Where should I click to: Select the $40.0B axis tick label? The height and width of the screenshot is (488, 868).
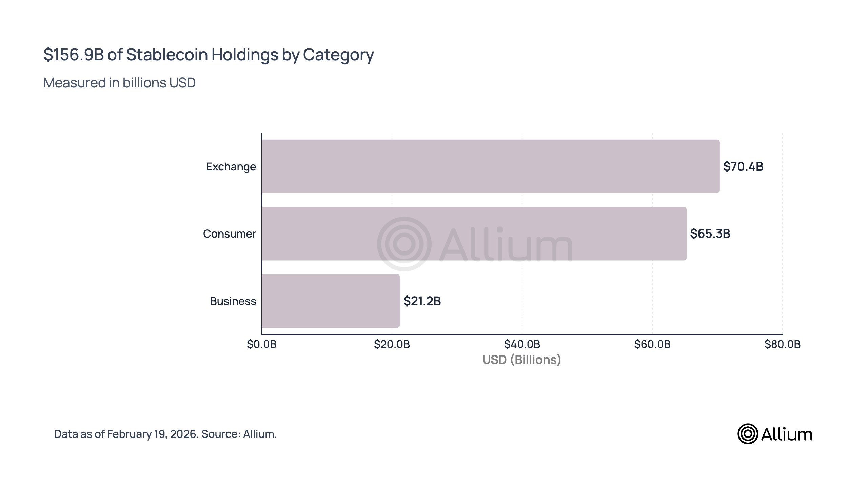coord(522,344)
